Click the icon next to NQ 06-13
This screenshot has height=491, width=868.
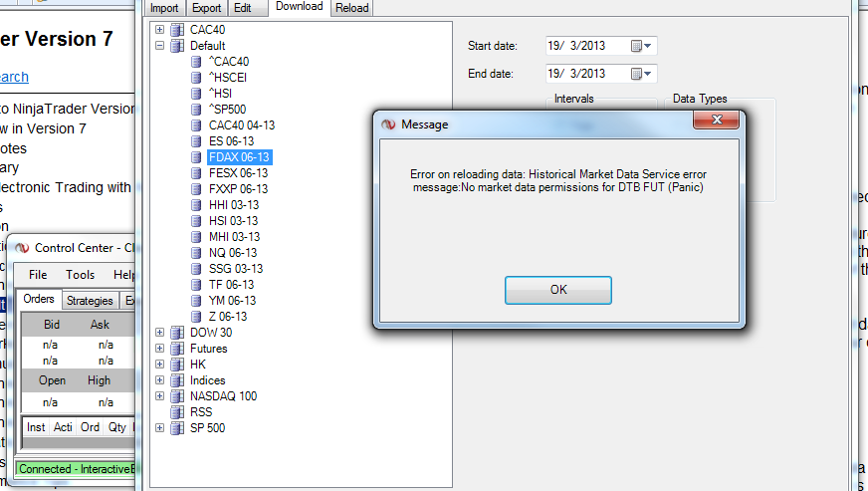tap(196, 253)
